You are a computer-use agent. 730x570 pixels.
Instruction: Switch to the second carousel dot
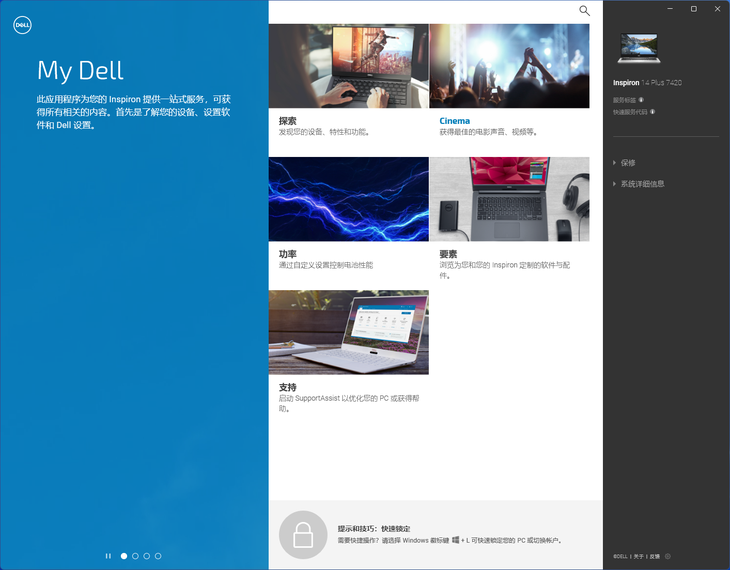point(135,555)
